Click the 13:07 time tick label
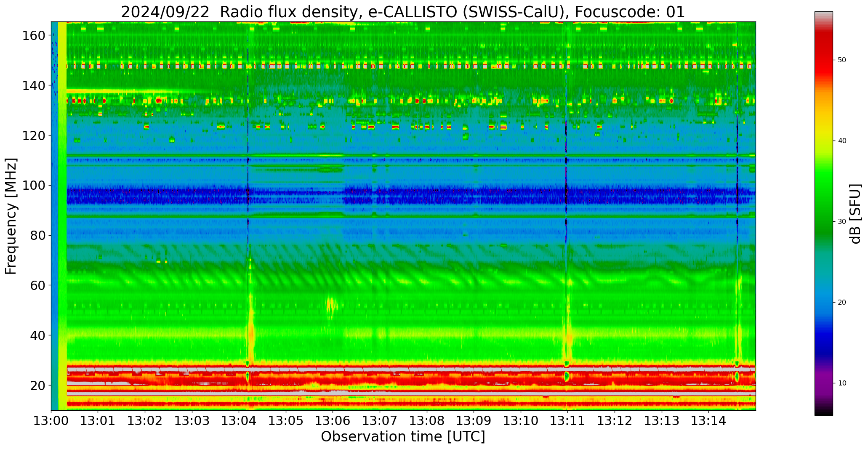This screenshot has width=868, height=449. point(380,420)
